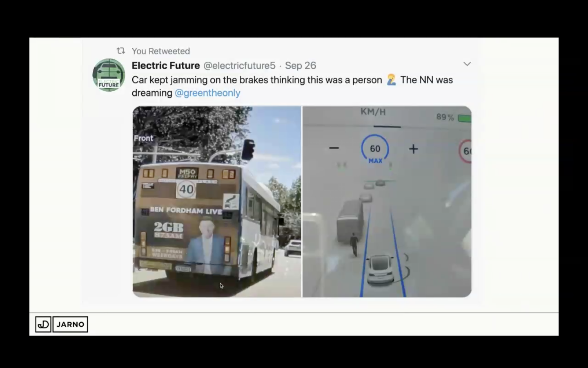The width and height of the screenshot is (588, 368).
Task: Open the @electricfuture5 handle
Action: click(x=240, y=65)
